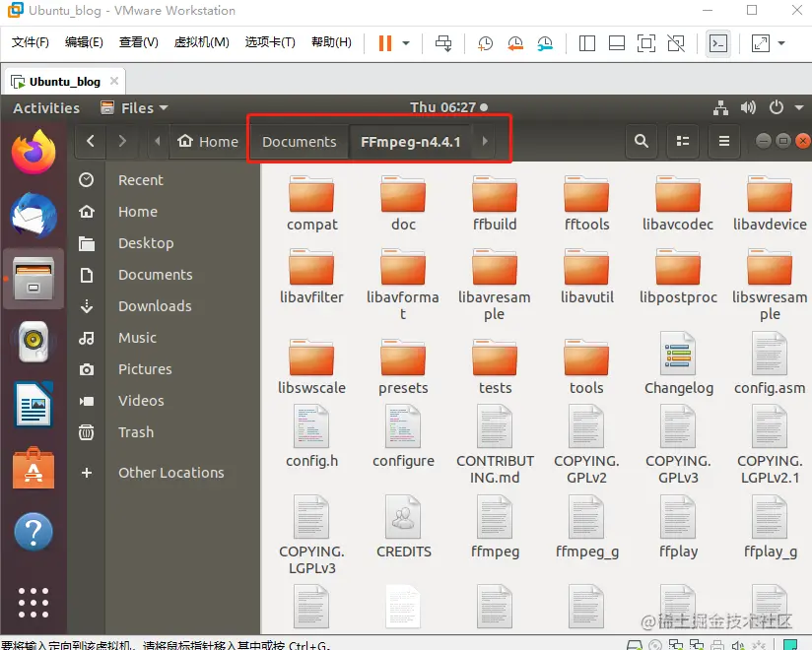Open Other Locations in the sidebar
Screen dimensions: 812x650
point(170,473)
